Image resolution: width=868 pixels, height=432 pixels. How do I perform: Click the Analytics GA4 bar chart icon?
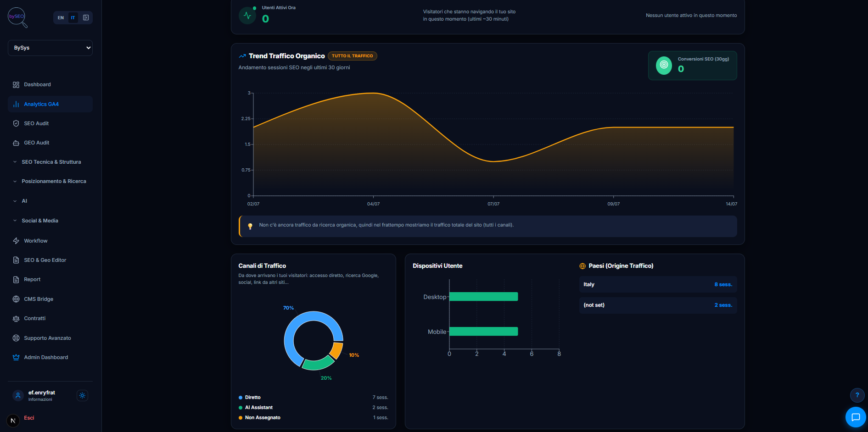point(16,104)
